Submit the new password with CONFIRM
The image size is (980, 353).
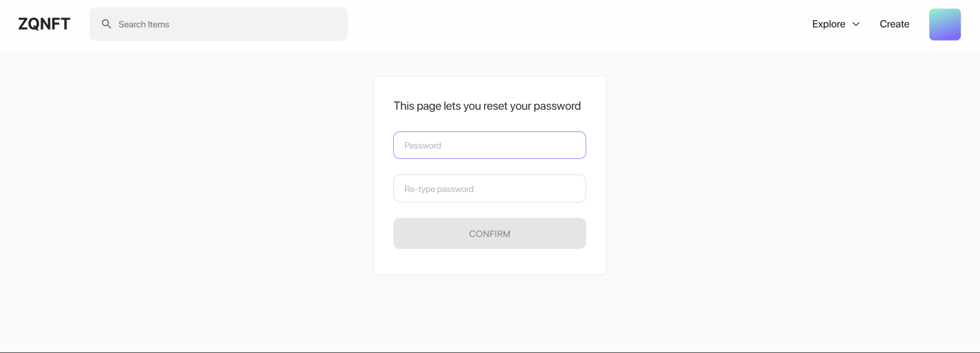(489, 233)
